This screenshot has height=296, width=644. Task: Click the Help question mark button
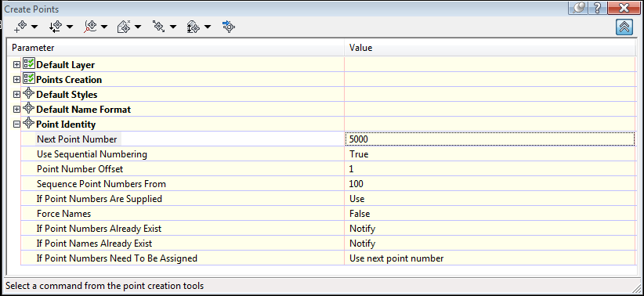click(x=597, y=8)
